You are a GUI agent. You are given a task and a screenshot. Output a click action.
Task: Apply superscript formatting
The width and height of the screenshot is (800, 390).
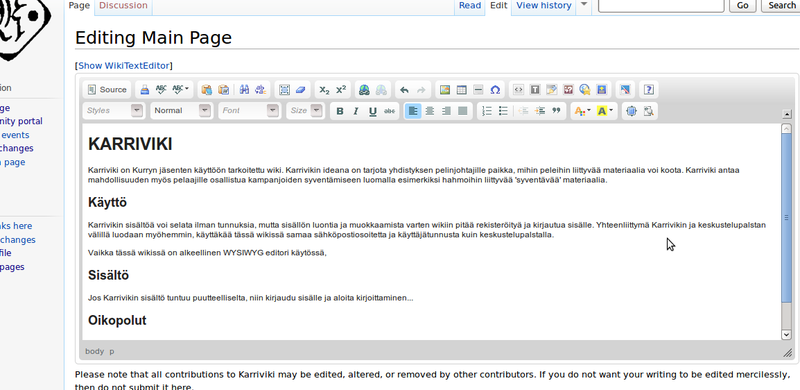(341, 90)
